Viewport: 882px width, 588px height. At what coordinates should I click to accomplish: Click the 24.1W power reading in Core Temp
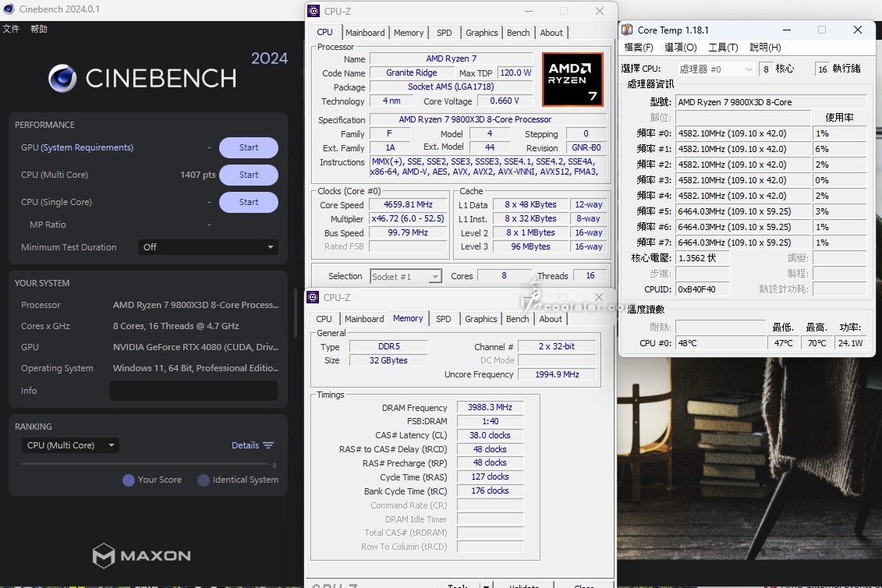850,342
